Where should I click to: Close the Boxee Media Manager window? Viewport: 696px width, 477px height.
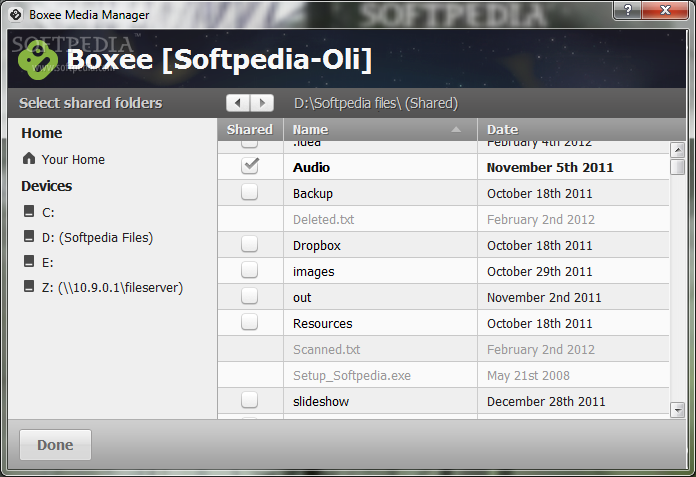[665, 10]
